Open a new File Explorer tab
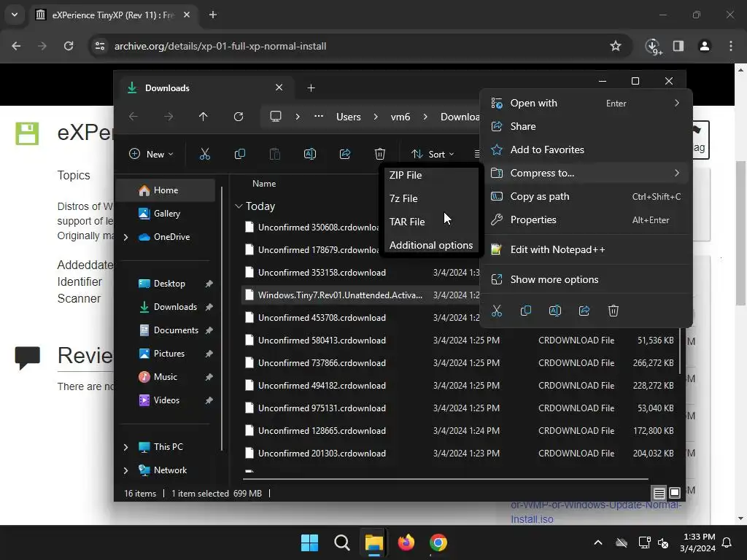This screenshot has width=747, height=560. click(x=311, y=88)
